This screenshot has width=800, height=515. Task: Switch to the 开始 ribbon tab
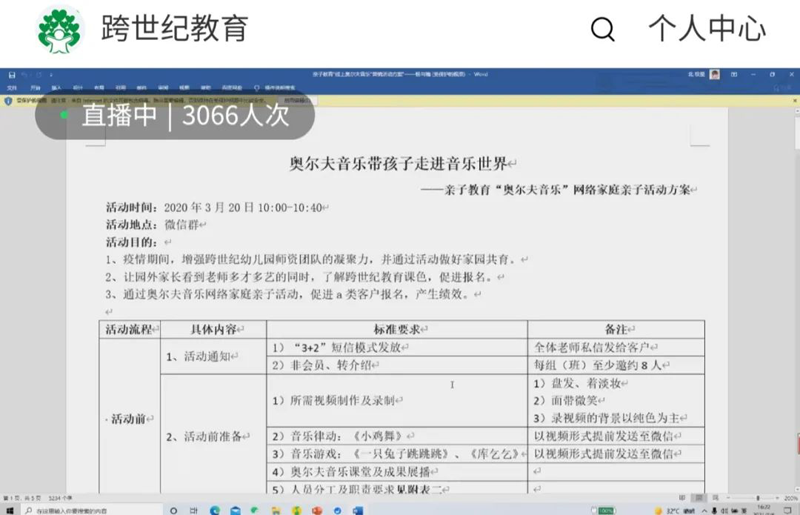pyautogui.click(x=35, y=88)
